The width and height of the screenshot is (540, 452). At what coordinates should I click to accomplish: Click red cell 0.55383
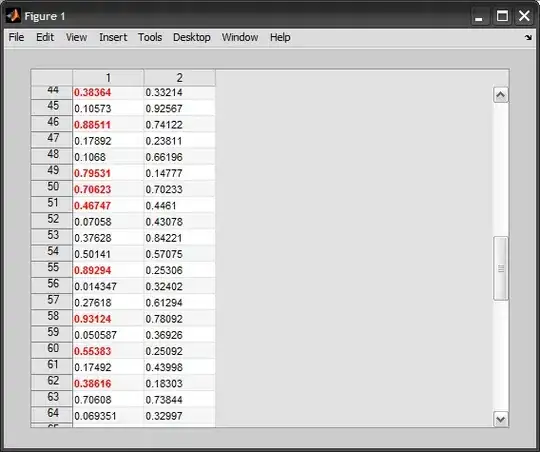pyautogui.click(x=108, y=351)
